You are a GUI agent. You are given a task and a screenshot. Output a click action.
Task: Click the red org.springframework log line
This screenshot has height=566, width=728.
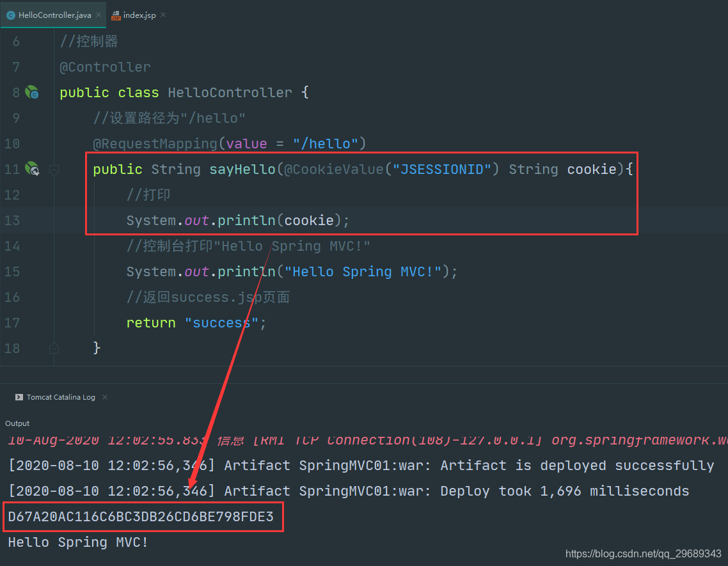[368, 440]
